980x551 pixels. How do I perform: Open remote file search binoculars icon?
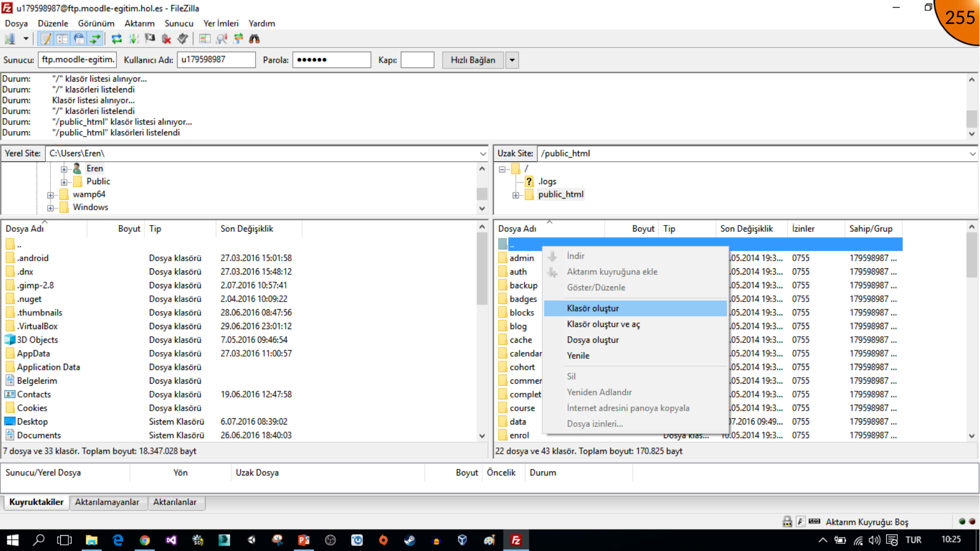pyautogui.click(x=254, y=39)
